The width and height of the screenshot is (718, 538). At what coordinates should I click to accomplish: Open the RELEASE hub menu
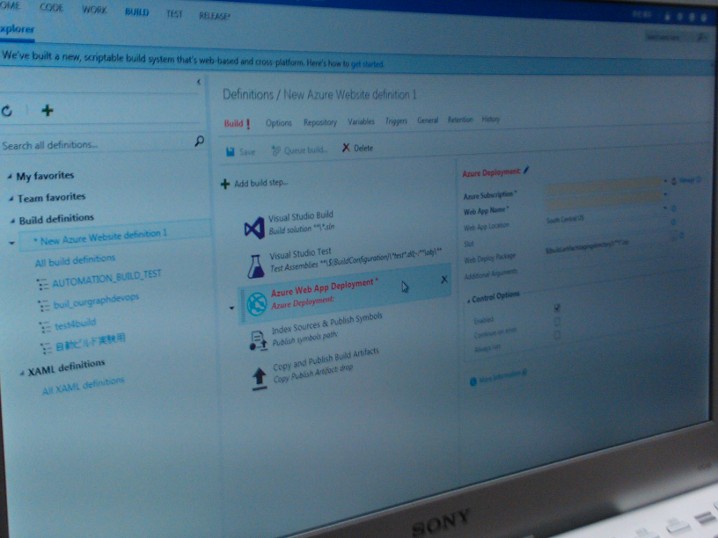(214, 16)
